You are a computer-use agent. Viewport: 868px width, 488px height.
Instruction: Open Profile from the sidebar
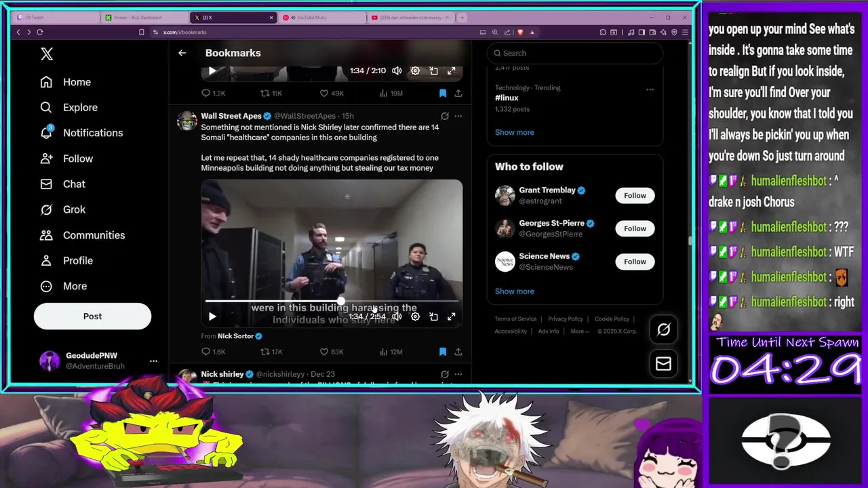pos(66,260)
